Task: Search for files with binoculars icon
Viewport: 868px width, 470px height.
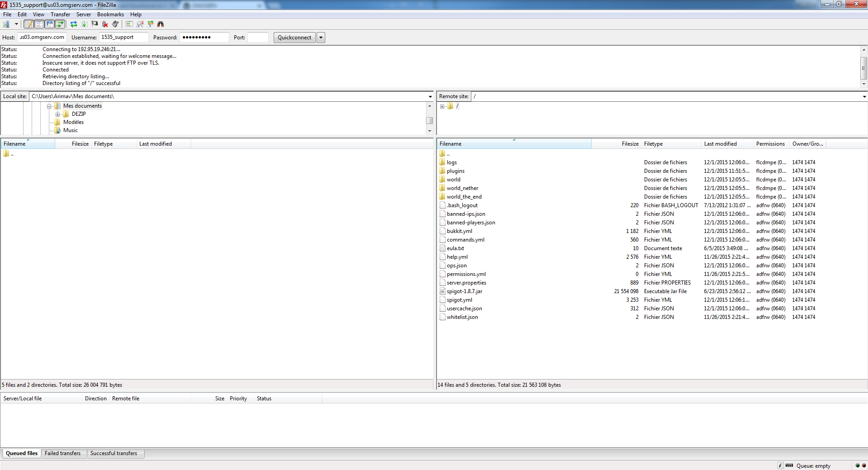Action: 161,24
